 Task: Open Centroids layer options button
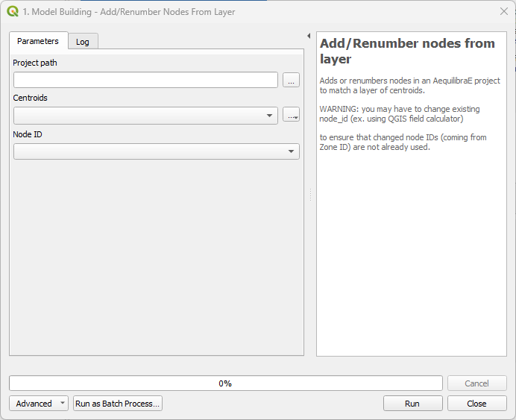(291, 115)
